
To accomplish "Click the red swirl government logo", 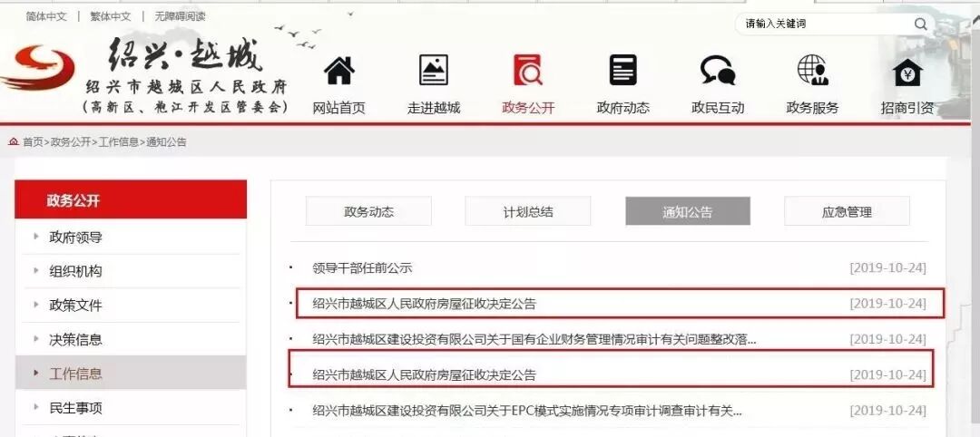I will tap(37, 67).
